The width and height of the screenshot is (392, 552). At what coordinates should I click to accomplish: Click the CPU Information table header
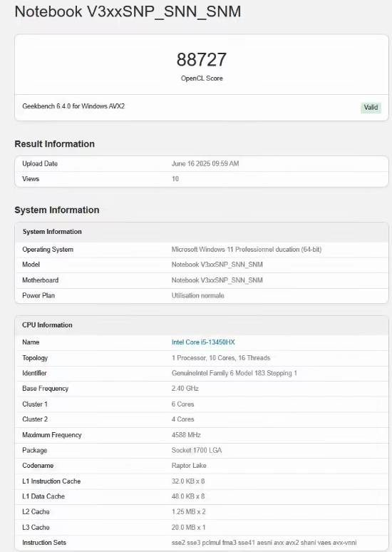[202, 325]
